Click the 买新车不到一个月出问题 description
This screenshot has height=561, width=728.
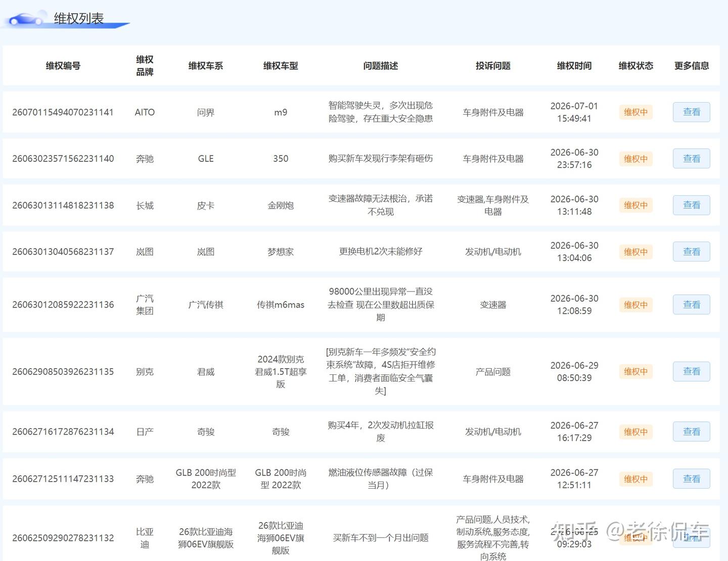381,538
